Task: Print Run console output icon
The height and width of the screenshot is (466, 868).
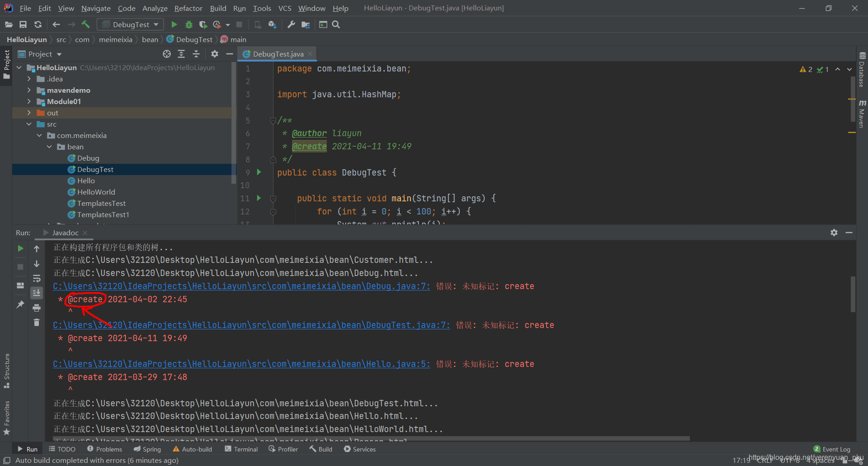Action: pos(37,308)
